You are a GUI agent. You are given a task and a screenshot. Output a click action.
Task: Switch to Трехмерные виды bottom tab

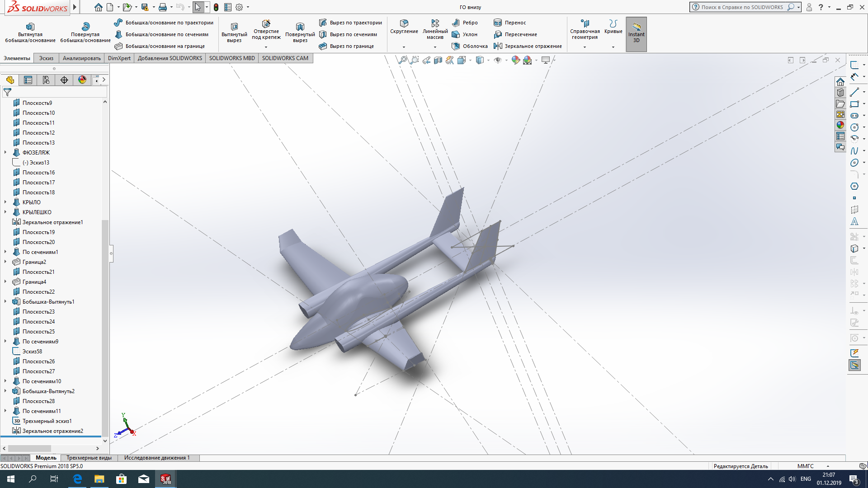pos(89,458)
